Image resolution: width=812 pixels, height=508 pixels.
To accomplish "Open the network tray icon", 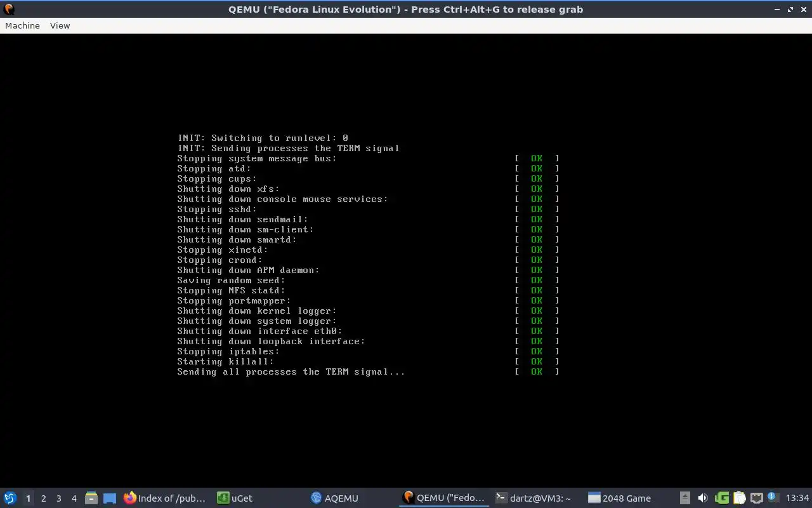I will tap(756, 498).
